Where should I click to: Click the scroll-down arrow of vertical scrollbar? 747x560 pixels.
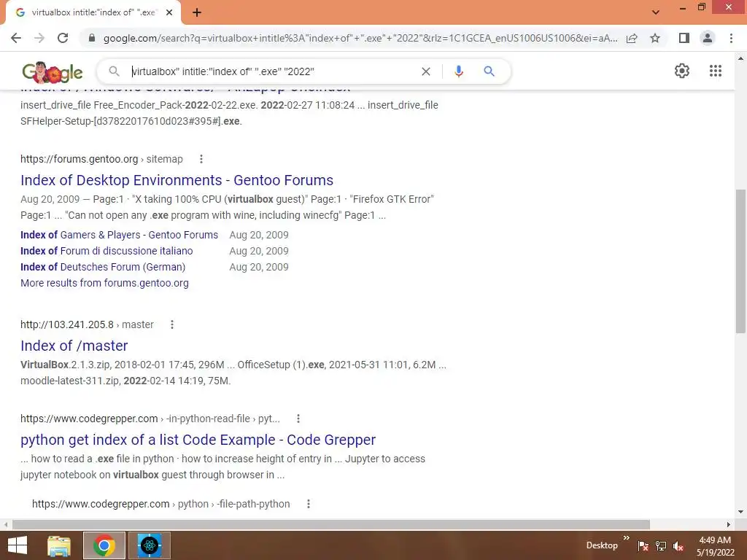coord(740,513)
